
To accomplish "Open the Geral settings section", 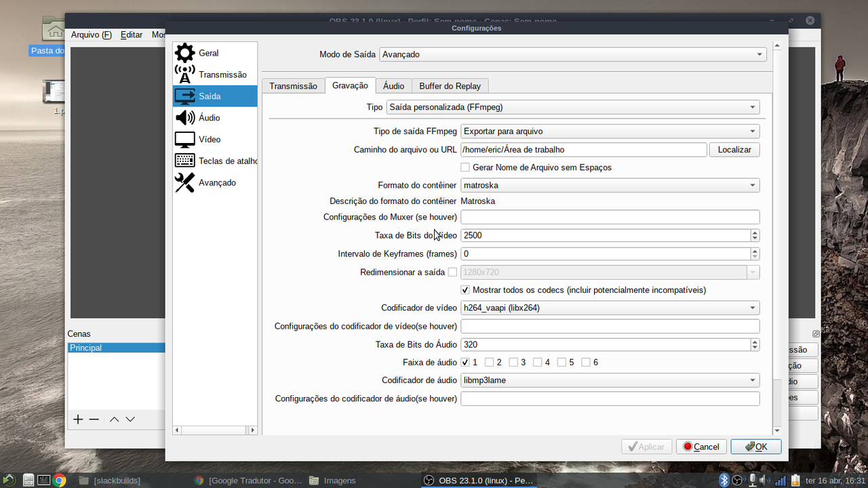I will click(x=215, y=53).
